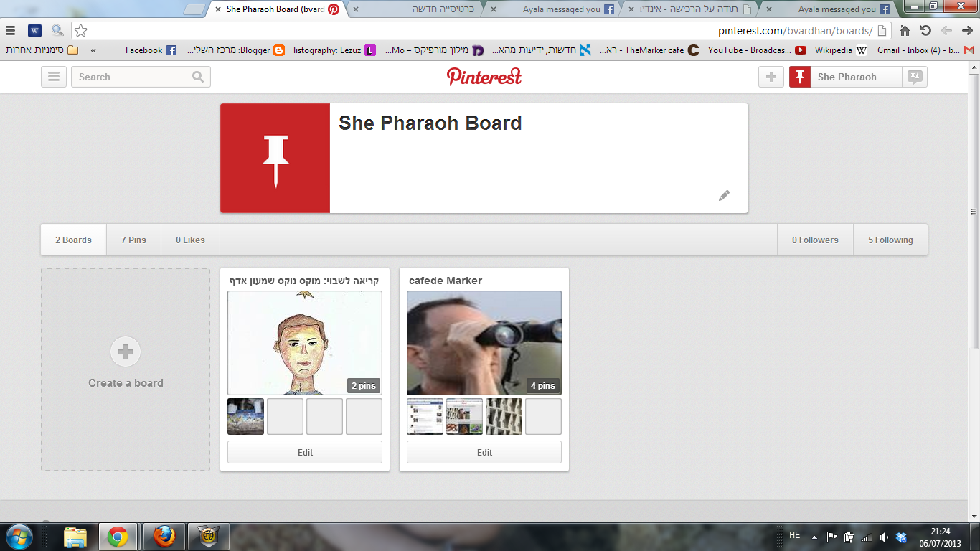Click the browser Home icon

tap(905, 31)
